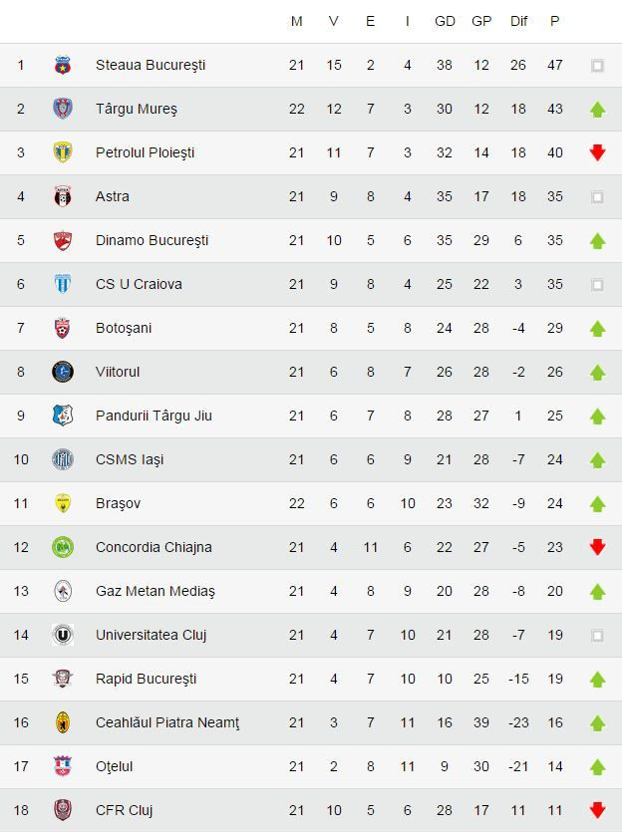This screenshot has height=840, width=629.
Task: Sort table by the GD column header
Action: pos(445,21)
